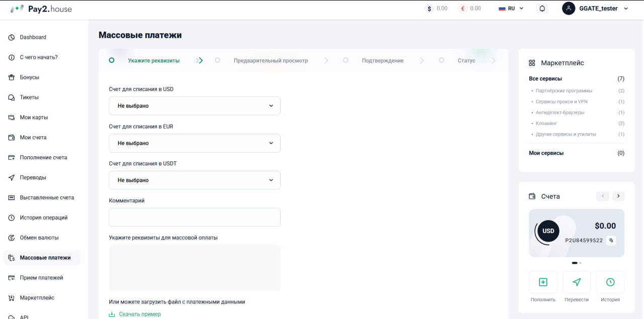Select the second account carousel dot
Screen dimensions: 644x319
click(581, 263)
